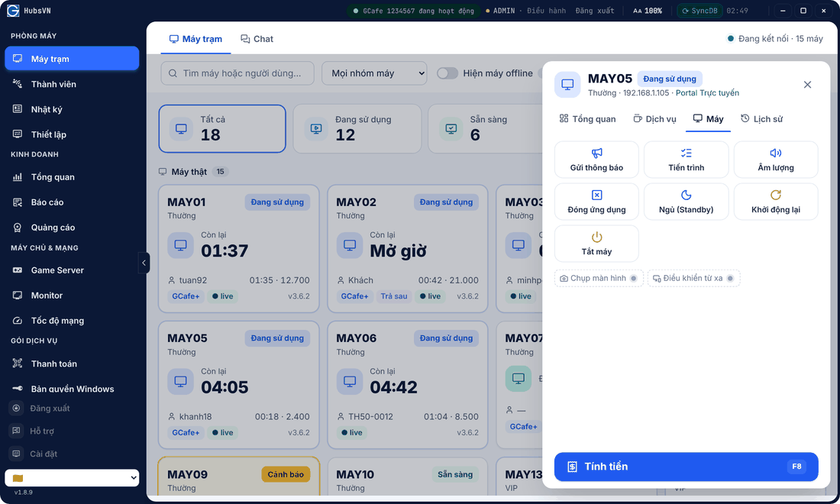
Task: Select the Đang sử dụng 12 filter card
Action: (357, 128)
